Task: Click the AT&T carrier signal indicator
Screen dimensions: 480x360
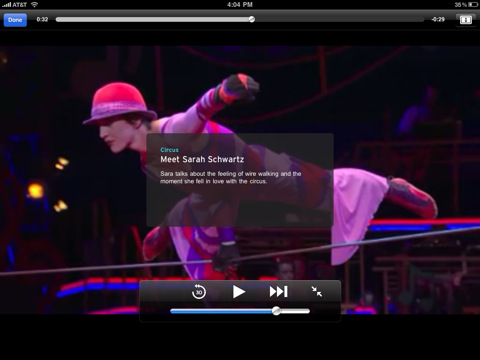Action: click(x=14, y=5)
